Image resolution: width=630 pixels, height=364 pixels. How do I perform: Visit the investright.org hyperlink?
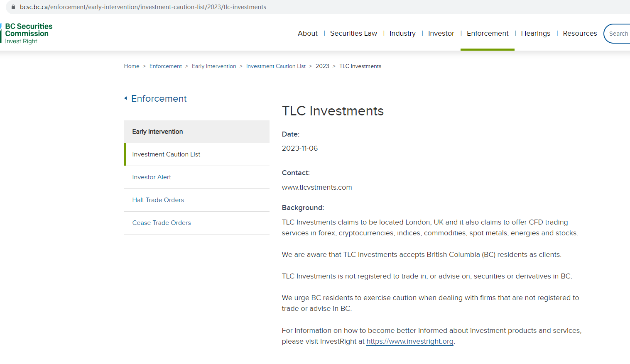point(409,341)
